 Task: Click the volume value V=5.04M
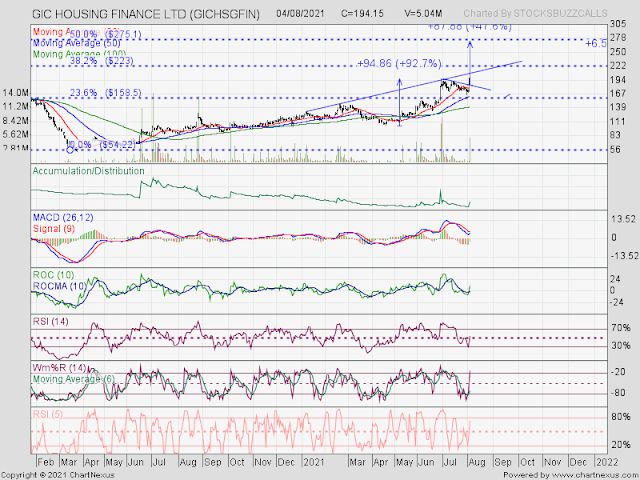423,13
